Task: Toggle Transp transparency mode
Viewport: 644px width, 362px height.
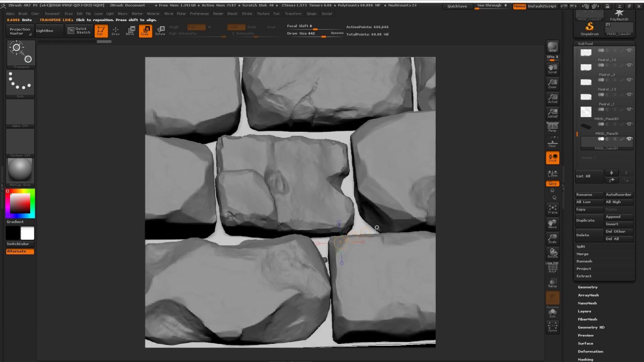Action: coord(552,283)
